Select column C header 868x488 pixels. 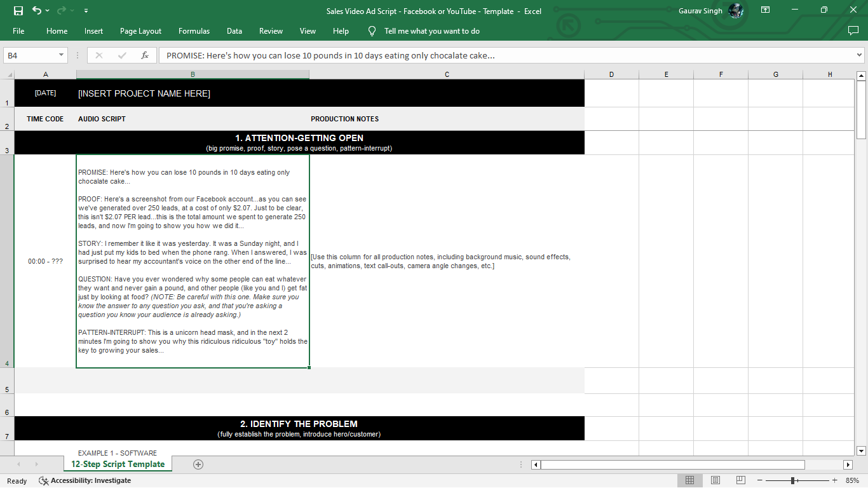(x=447, y=74)
